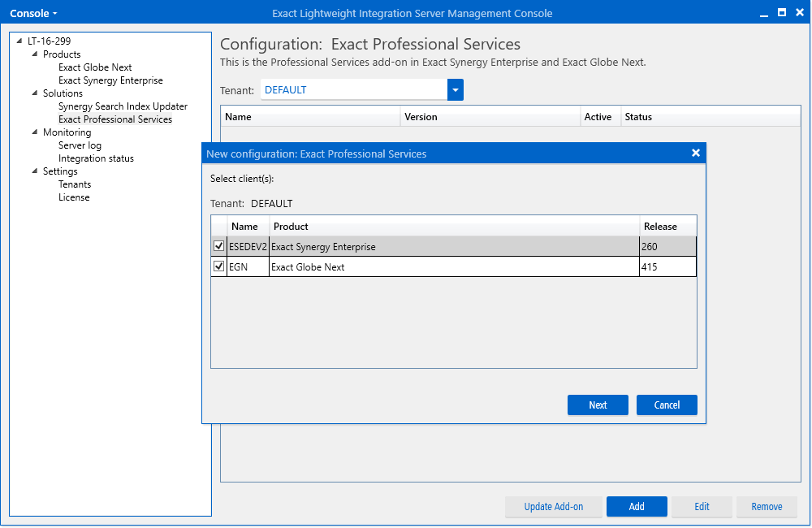
Task: Select the LT-16-299 root node label
Action: click(x=50, y=41)
